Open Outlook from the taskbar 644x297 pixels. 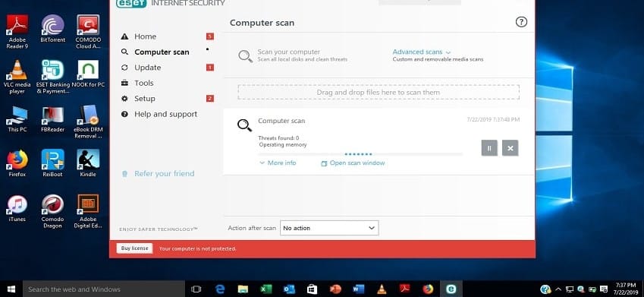pyautogui.click(x=289, y=289)
